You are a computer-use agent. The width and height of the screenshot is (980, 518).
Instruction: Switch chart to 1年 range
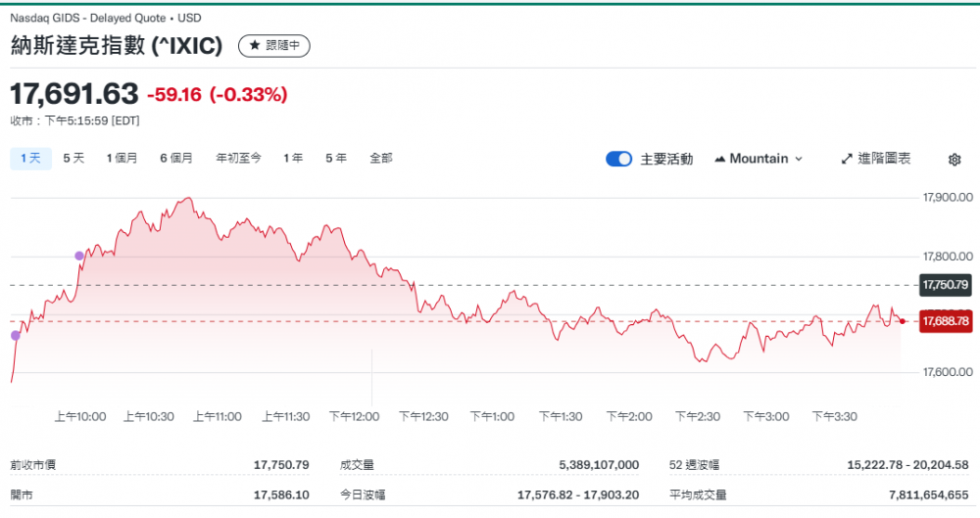tap(293, 158)
